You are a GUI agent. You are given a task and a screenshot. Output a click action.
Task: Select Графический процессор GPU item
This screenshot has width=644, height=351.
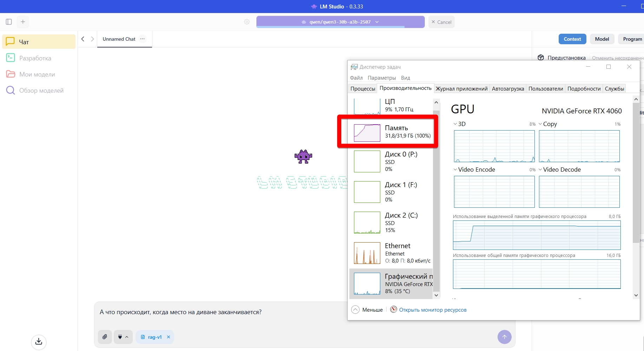click(x=391, y=284)
